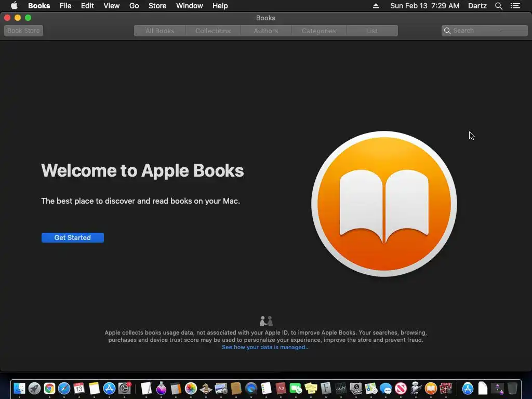532x399 pixels.
Task: Open Messages blue bubble icon in dock
Action: 386,389
